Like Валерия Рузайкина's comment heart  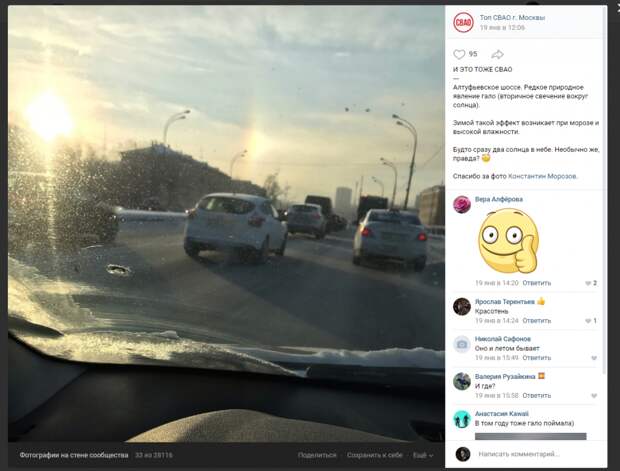[594, 395]
